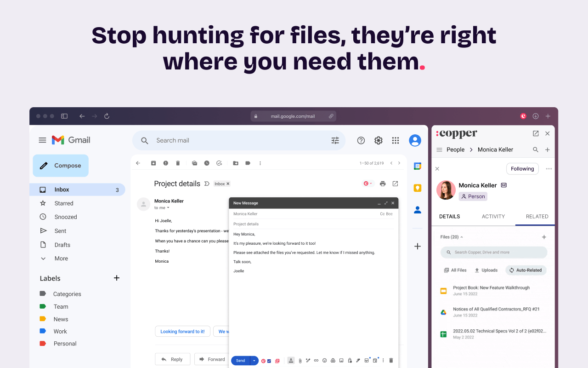Delete the open conversation via toolbar trash
This screenshot has width=588, height=368.
pos(178,163)
